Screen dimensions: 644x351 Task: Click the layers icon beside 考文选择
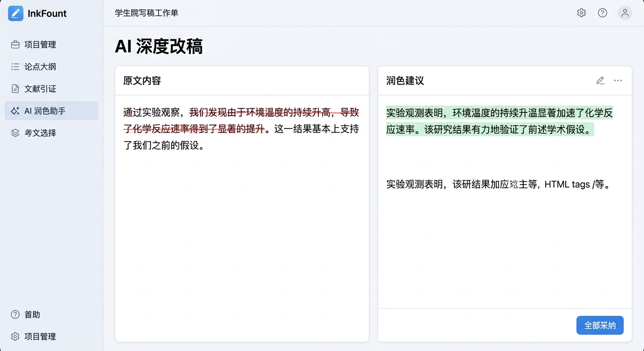tap(15, 133)
